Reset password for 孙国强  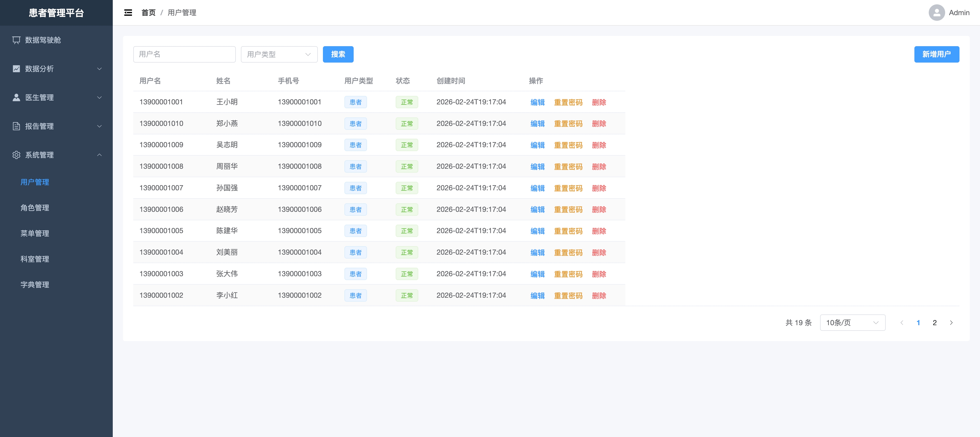(x=568, y=188)
